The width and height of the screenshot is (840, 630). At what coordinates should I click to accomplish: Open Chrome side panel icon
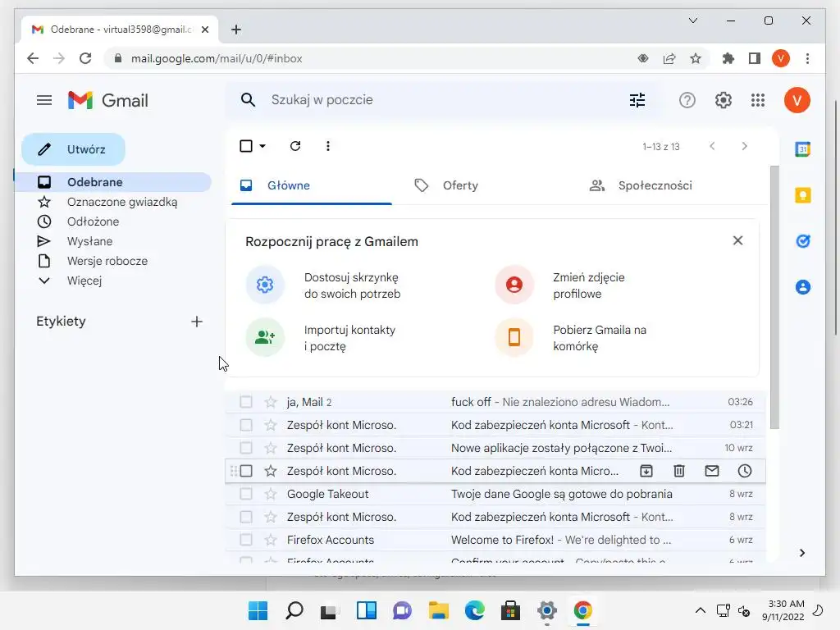[x=755, y=58]
